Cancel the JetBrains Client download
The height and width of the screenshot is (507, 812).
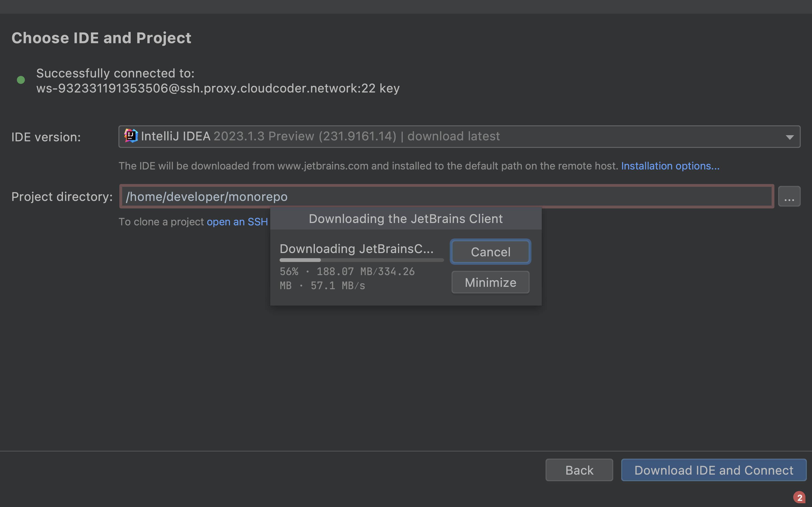[x=490, y=252]
